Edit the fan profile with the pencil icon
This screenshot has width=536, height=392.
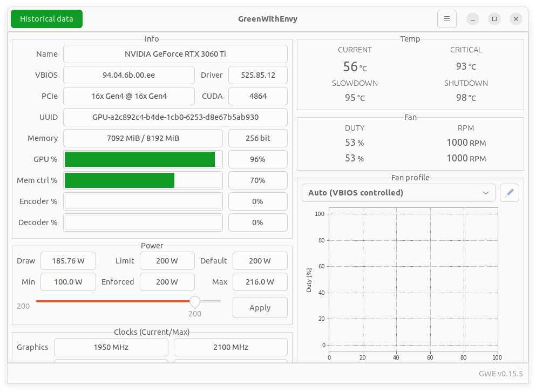pos(510,193)
